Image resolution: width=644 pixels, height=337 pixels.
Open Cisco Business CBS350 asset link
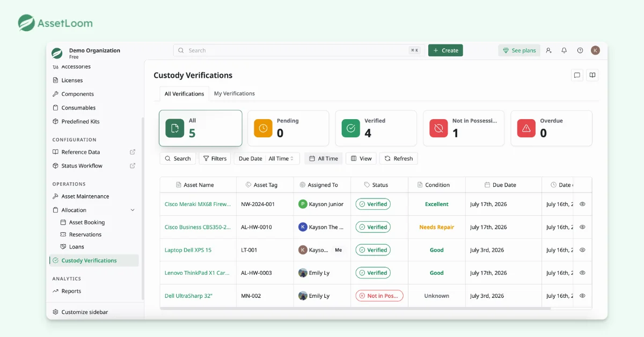[x=198, y=227]
